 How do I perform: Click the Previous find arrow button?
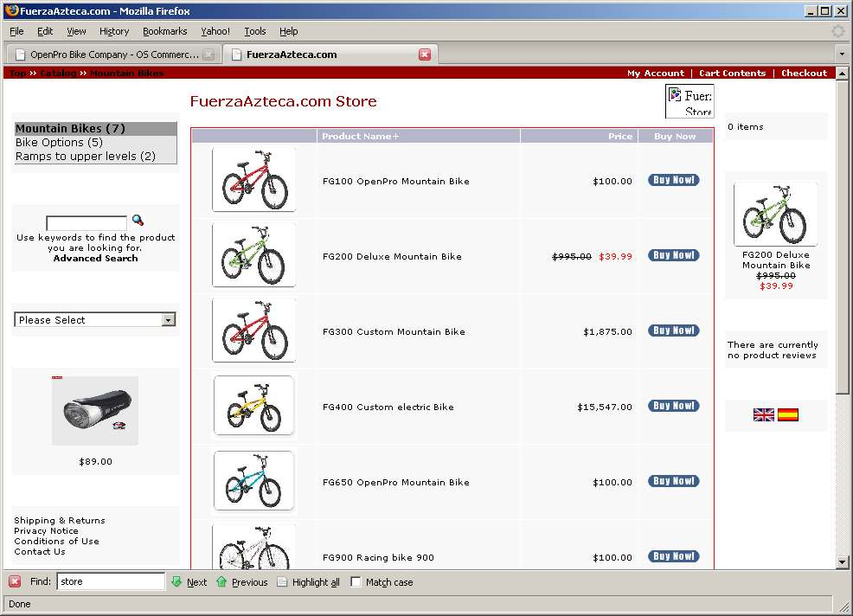click(241, 582)
